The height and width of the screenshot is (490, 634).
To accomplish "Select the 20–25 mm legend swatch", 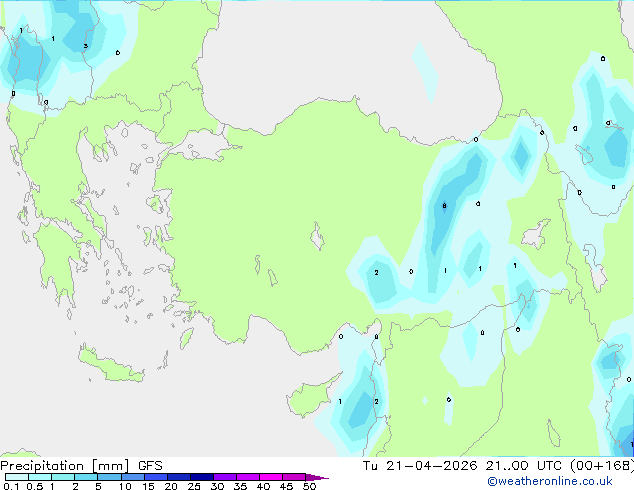I will [178, 477].
